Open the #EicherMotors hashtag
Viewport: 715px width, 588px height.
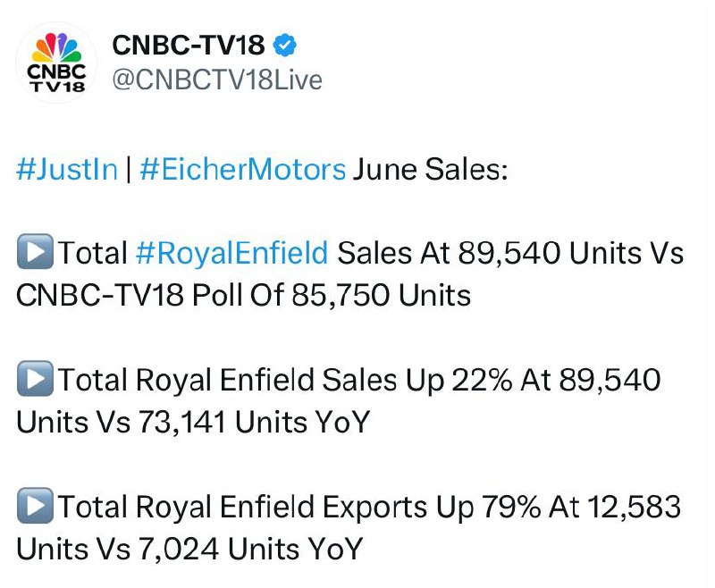(242, 169)
